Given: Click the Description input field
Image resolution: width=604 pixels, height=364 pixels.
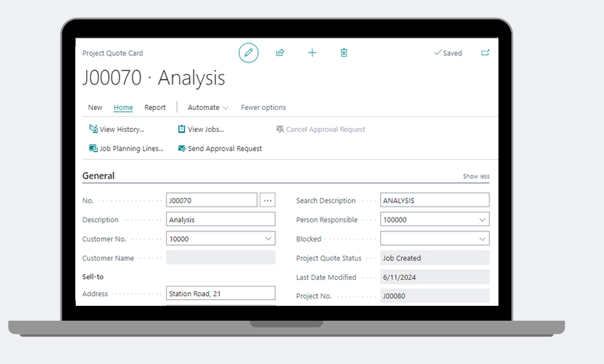Looking at the screenshot, I should 220,220.
